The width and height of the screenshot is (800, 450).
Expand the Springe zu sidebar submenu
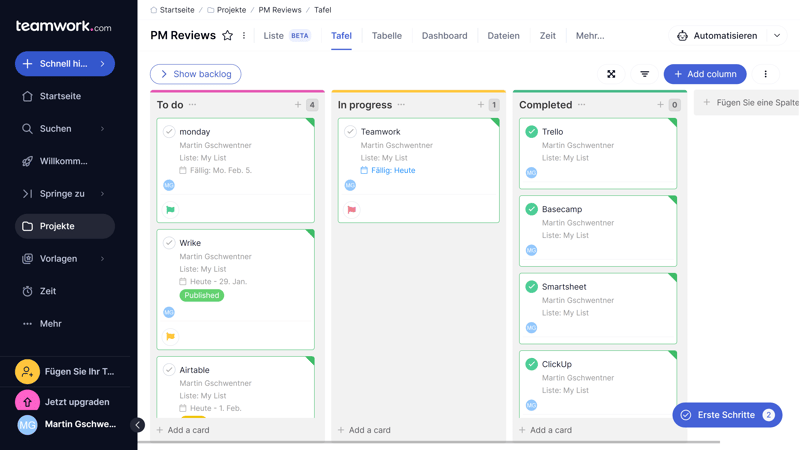[102, 194]
